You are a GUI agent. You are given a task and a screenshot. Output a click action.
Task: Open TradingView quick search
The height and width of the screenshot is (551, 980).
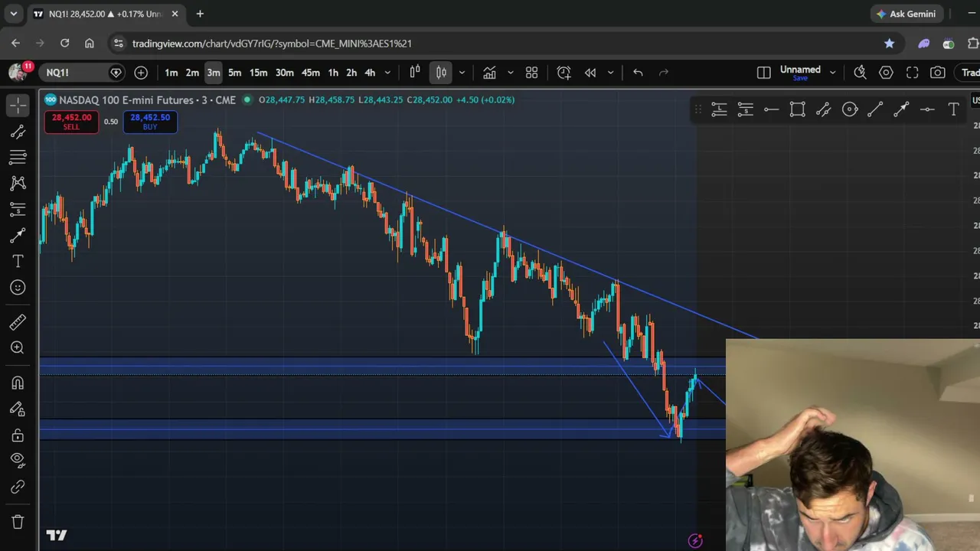pos(860,73)
